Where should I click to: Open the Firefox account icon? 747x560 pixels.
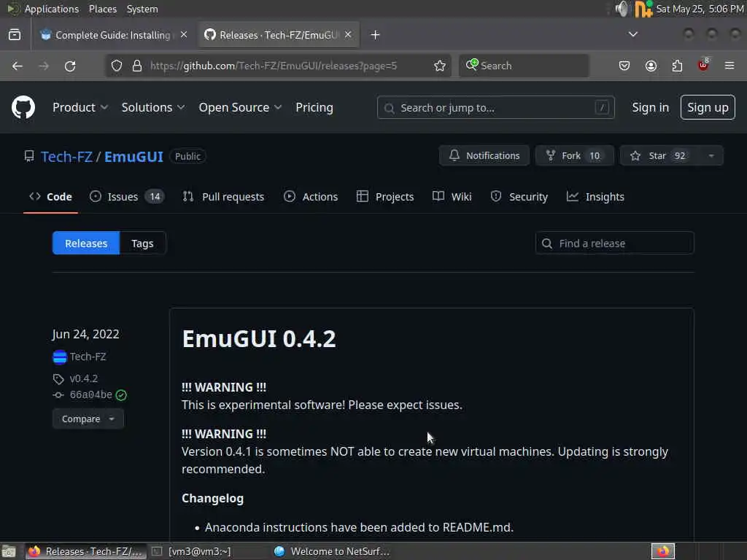(651, 66)
